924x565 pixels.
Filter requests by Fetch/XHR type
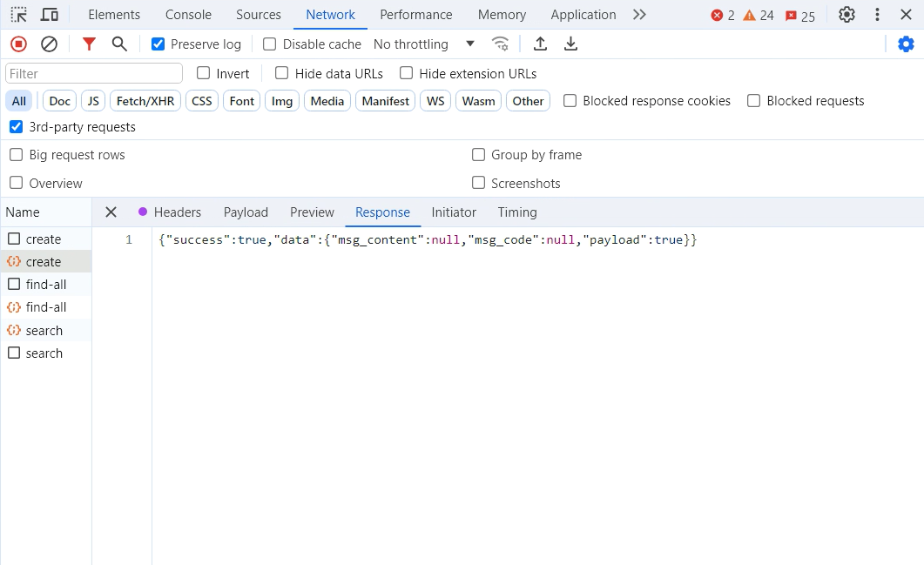coord(145,101)
